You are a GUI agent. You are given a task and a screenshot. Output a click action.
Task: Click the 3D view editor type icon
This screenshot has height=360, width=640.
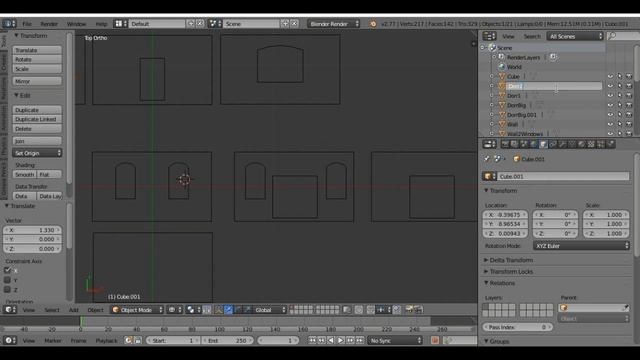click(x=10, y=310)
